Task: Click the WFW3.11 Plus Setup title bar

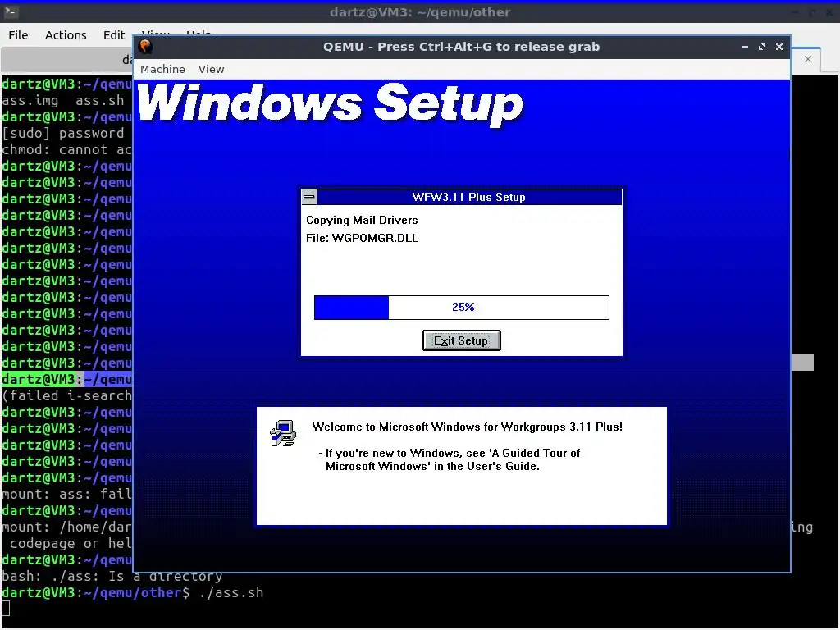Action: [468, 197]
